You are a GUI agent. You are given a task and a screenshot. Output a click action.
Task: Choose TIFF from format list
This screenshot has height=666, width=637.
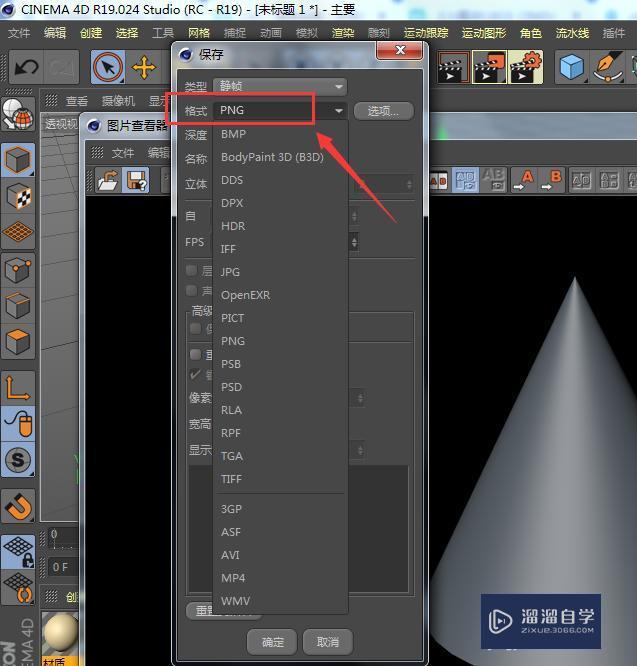[231, 479]
